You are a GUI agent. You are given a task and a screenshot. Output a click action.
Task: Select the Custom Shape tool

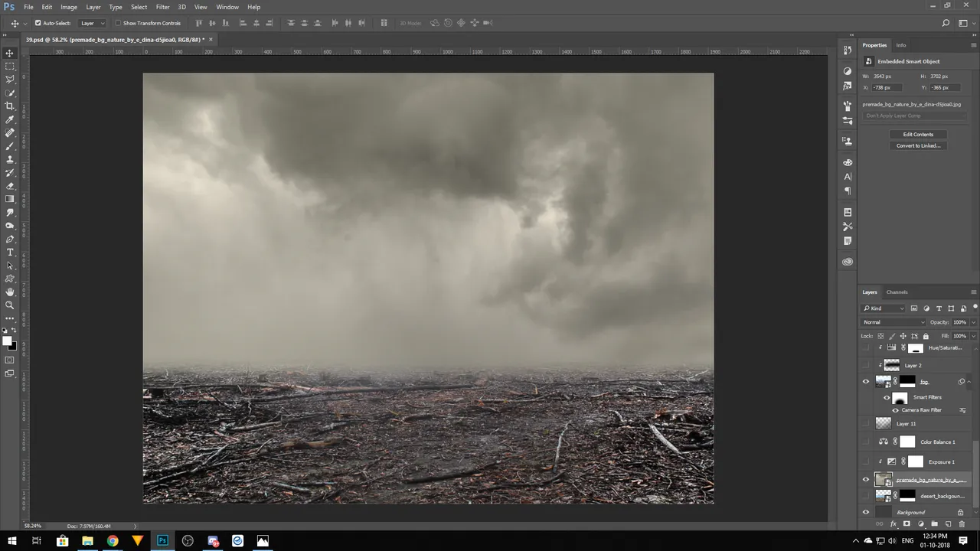(10, 279)
